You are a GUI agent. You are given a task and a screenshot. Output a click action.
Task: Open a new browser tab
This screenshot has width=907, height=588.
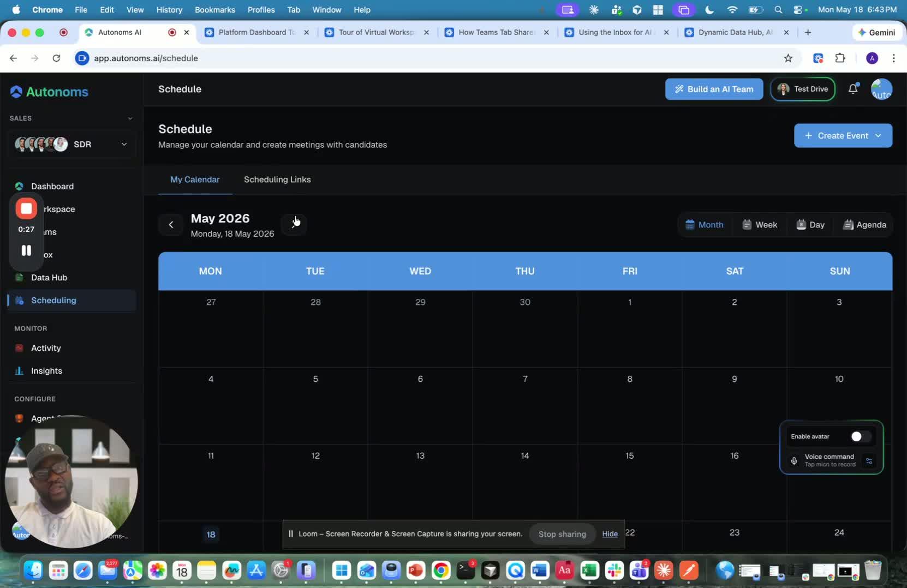808,32
